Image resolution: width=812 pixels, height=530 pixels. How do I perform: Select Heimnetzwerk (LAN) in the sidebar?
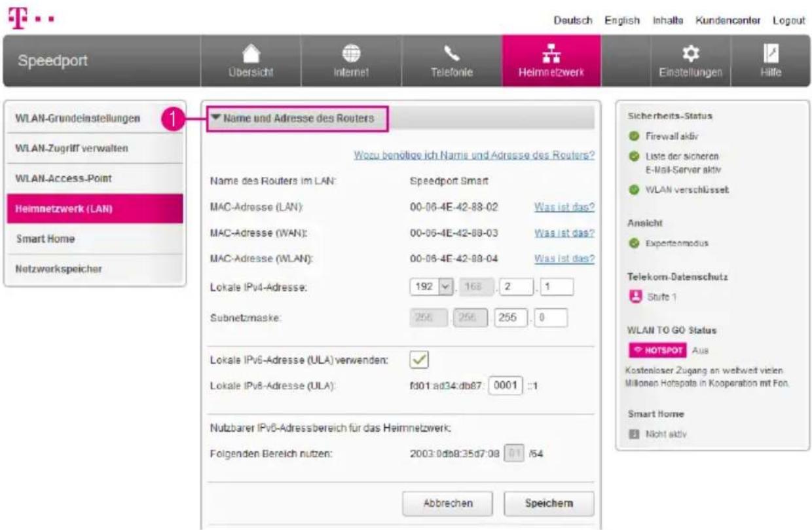[94, 209]
